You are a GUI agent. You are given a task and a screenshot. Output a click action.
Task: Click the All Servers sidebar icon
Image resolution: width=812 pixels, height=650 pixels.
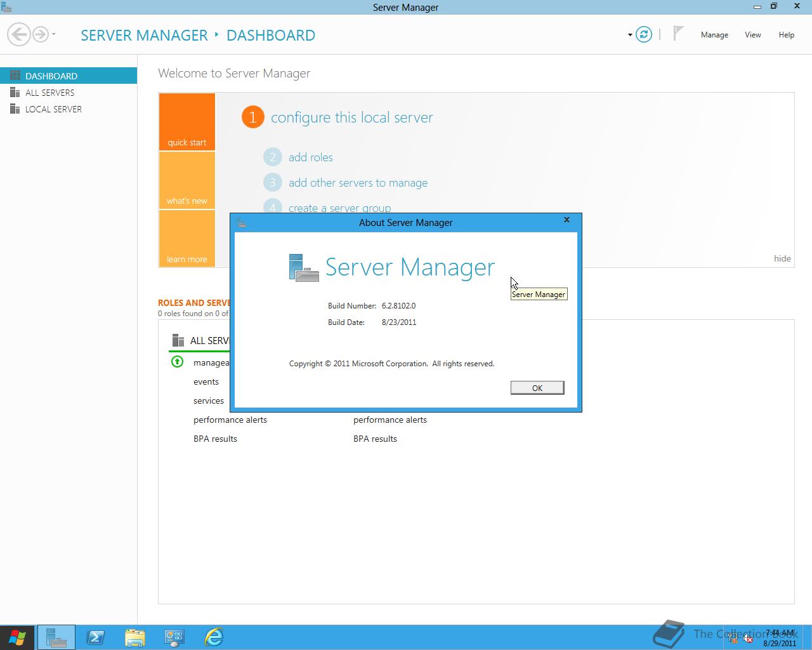coord(15,93)
